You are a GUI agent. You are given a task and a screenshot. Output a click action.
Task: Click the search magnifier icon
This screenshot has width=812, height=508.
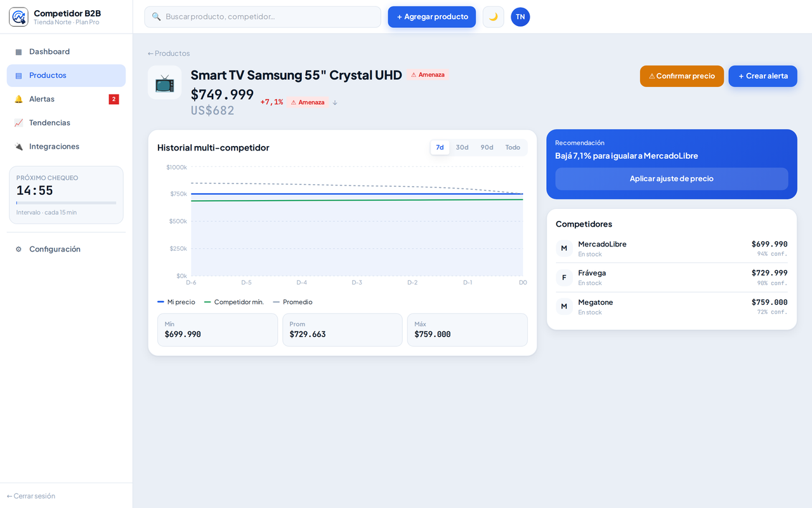(156, 17)
